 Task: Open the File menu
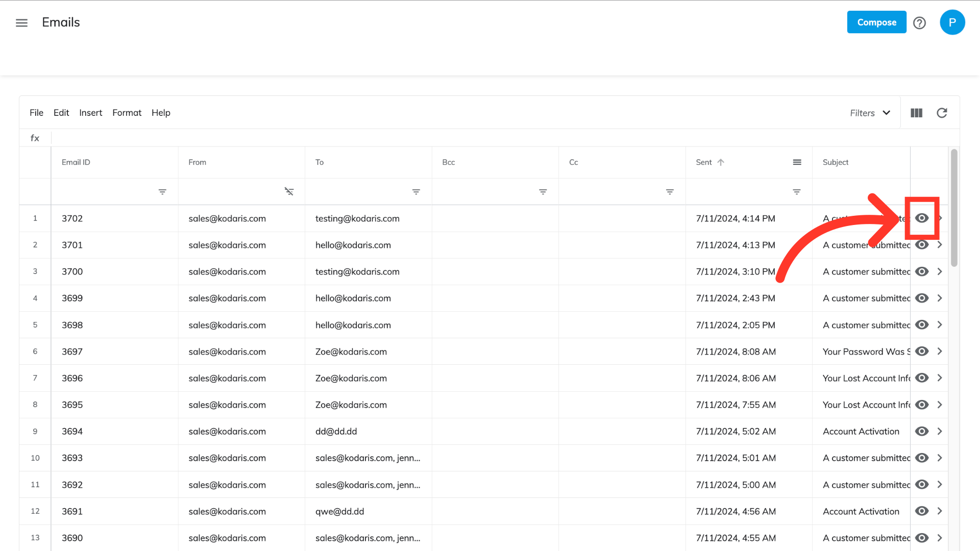click(36, 113)
